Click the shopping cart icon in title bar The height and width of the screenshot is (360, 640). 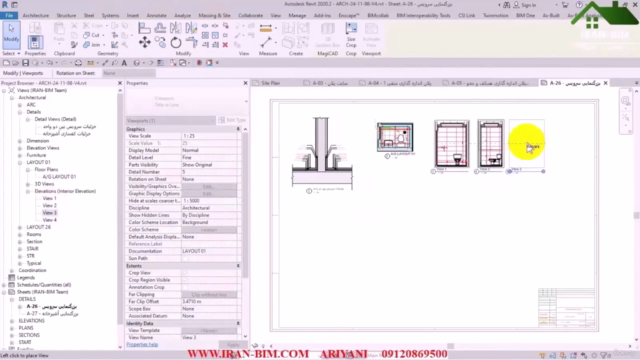click(x=565, y=5)
